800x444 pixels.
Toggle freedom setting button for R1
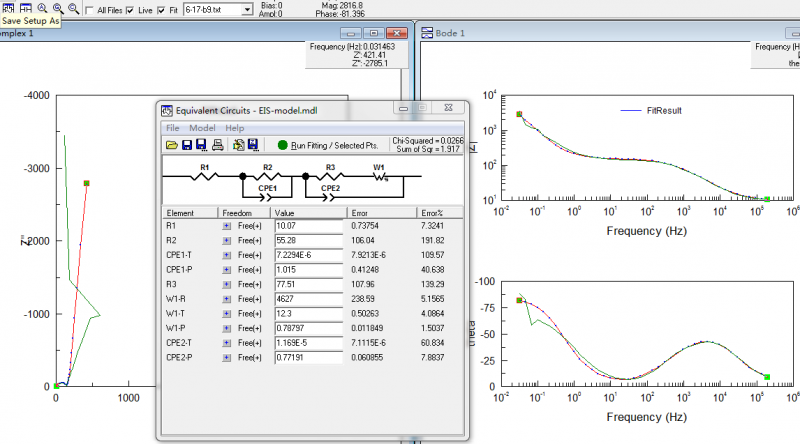coord(227,227)
